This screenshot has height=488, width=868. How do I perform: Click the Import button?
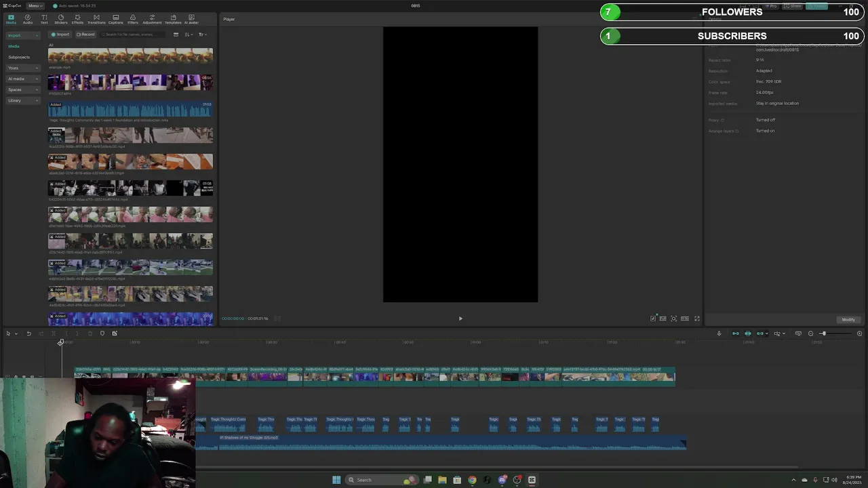click(x=60, y=35)
